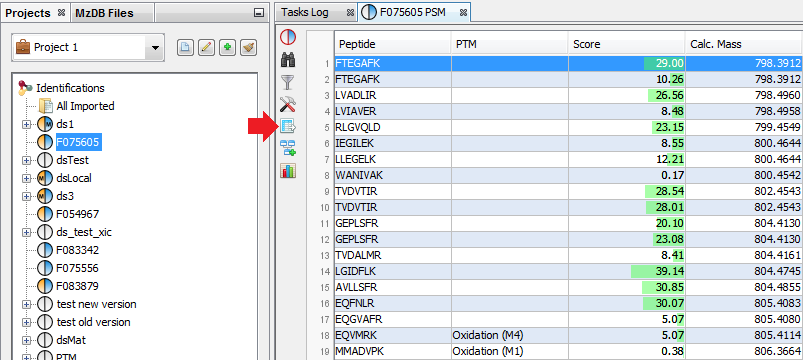Sort by the Calc. Mass column header
This screenshot has height=360, width=803.
[x=744, y=45]
